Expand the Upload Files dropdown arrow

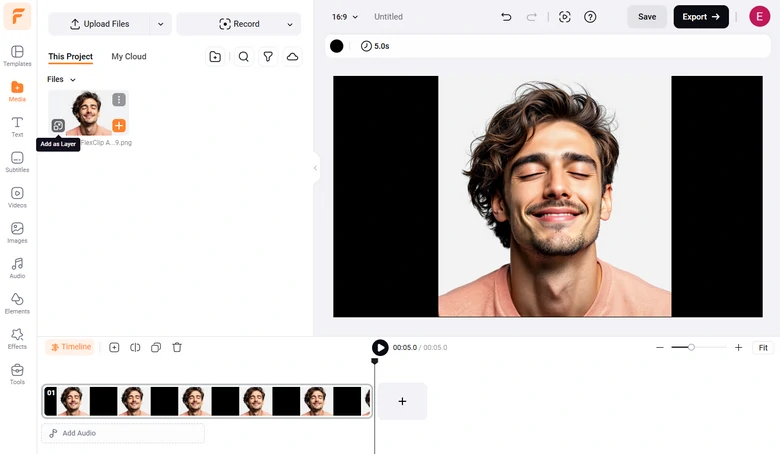coord(161,24)
